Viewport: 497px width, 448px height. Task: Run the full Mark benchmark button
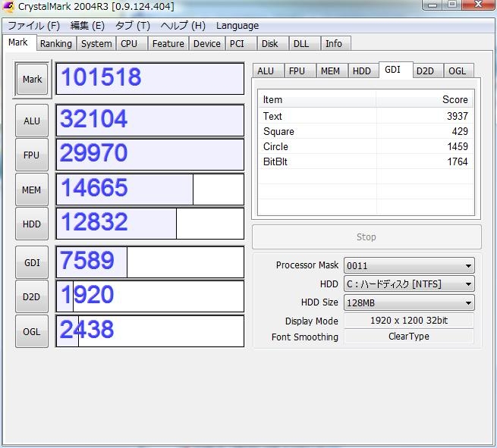coord(32,80)
